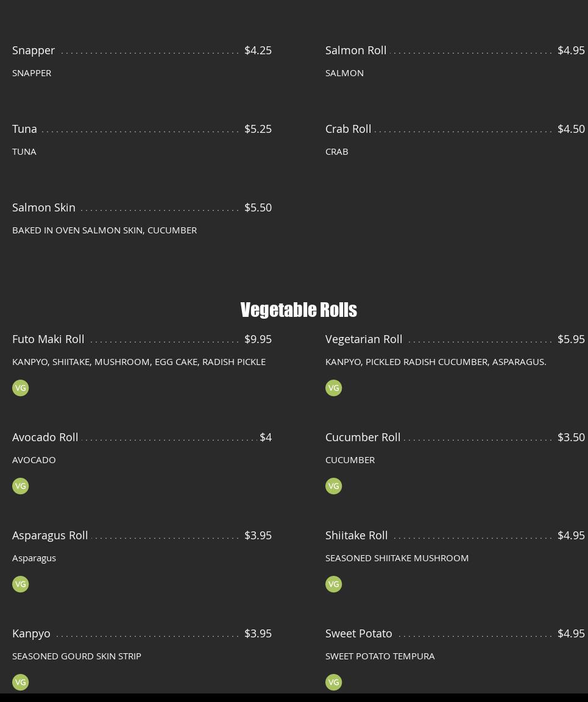Click the Avocado Roll $4 price
Viewport: 588px width, 702px height.
(266, 437)
